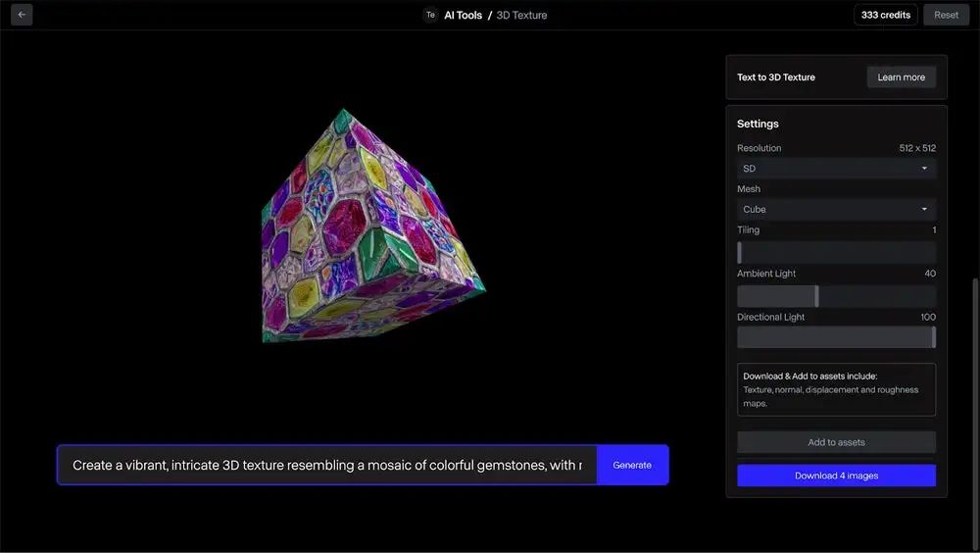
Task: Check the 333 credits balance button
Action: (x=885, y=15)
